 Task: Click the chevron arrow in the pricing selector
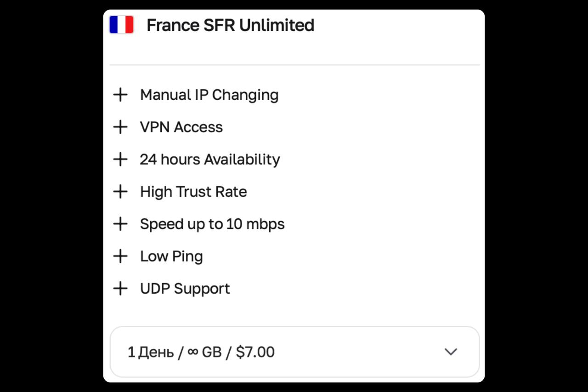point(451,352)
